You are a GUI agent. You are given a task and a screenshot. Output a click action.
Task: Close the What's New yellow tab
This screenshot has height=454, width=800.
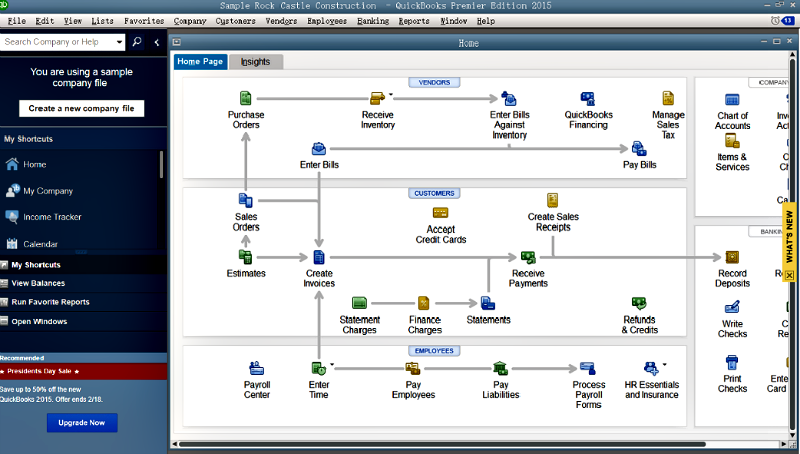pos(789,275)
